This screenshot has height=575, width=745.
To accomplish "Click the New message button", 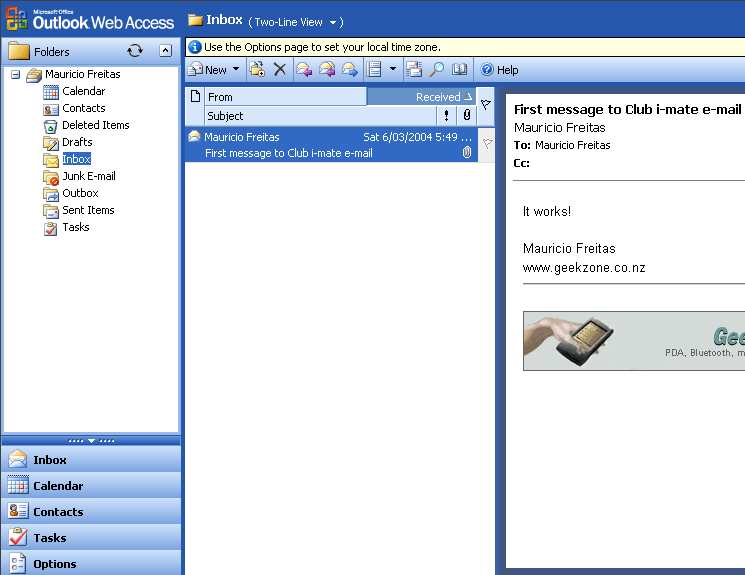I will (x=207, y=70).
